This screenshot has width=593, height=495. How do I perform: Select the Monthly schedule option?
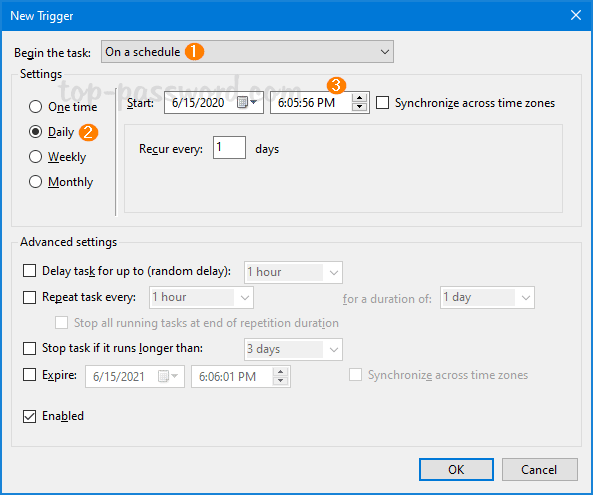(35, 182)
